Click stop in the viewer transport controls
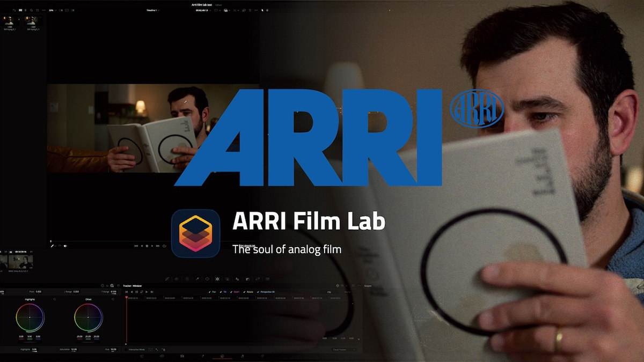Screen dimensions: 644x362 click(x=147, y=246)
